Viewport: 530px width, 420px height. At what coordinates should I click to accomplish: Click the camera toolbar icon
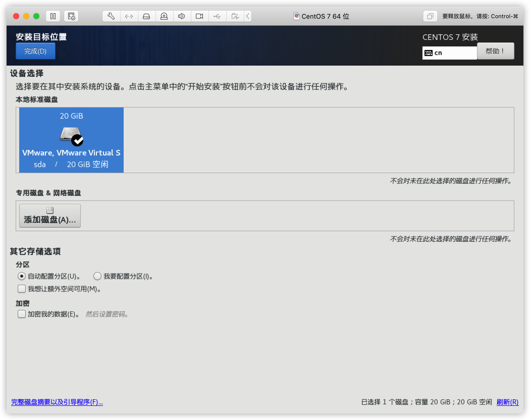[199, 16]
